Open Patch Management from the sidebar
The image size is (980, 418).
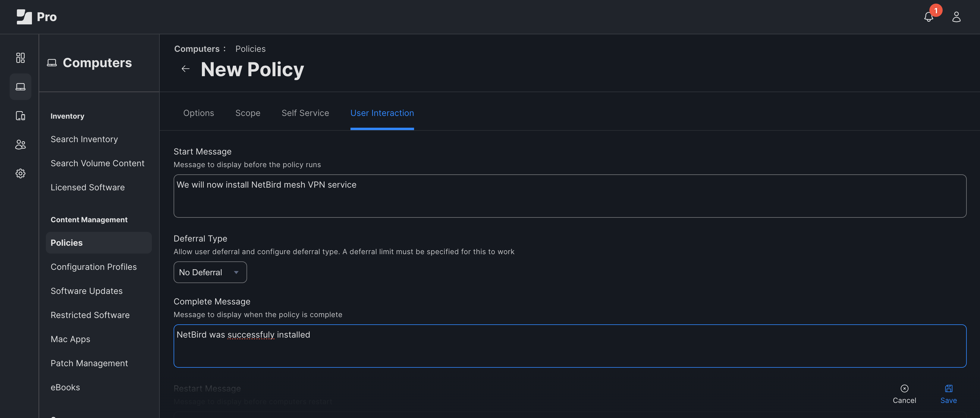pyautogui.click(x=89, y=363)
